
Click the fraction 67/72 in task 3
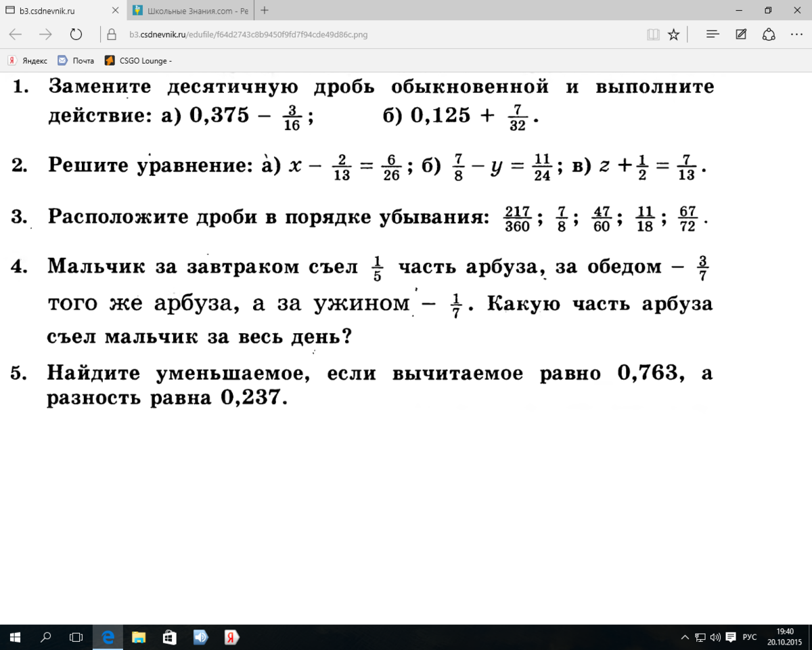(687, 219)
